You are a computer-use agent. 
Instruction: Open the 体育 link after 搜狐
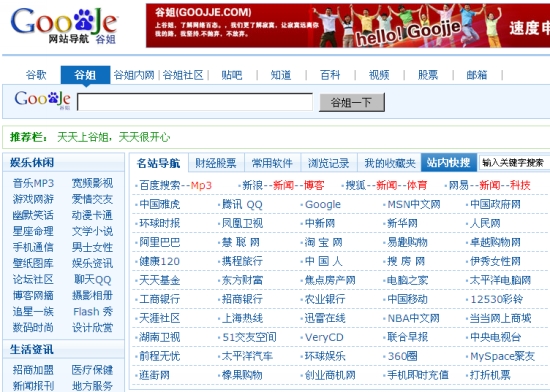coord(417,185)
